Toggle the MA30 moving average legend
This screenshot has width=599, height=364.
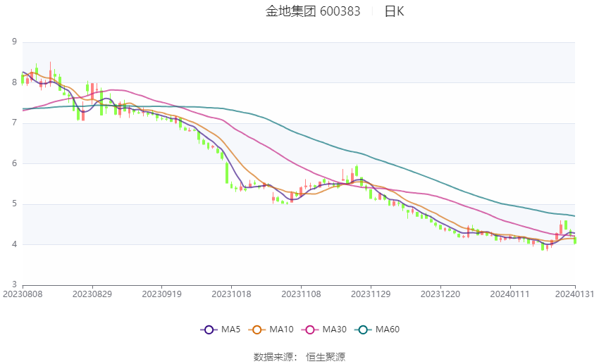pyautogui.click(x=324, y=330)
